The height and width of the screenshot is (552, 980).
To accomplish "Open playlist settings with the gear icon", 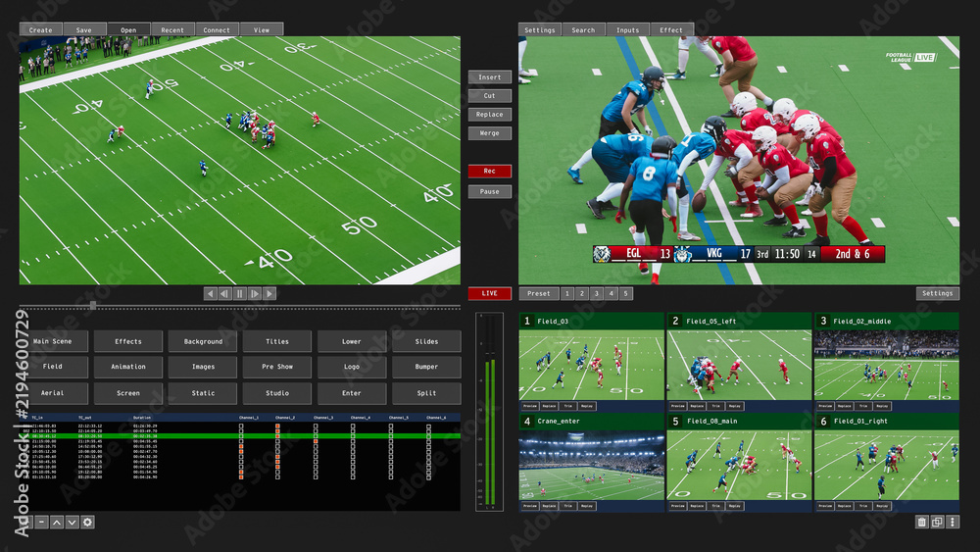I will click(x=87, y=522).
